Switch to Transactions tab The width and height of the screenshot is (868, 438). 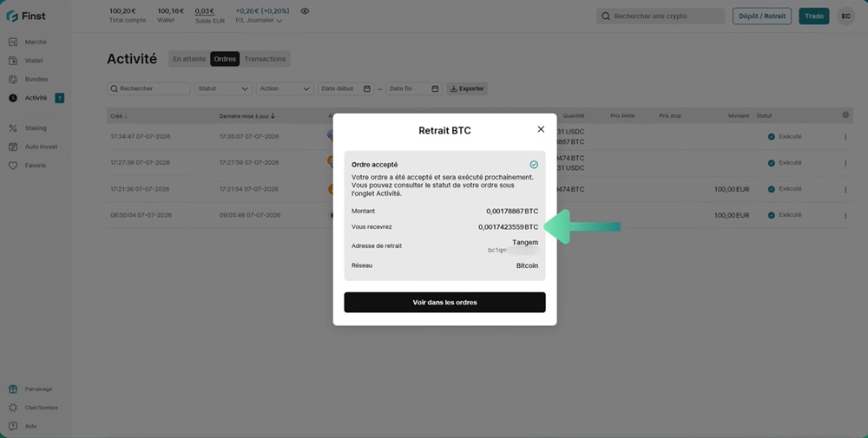pyautogui.click(x=265, y=59)
